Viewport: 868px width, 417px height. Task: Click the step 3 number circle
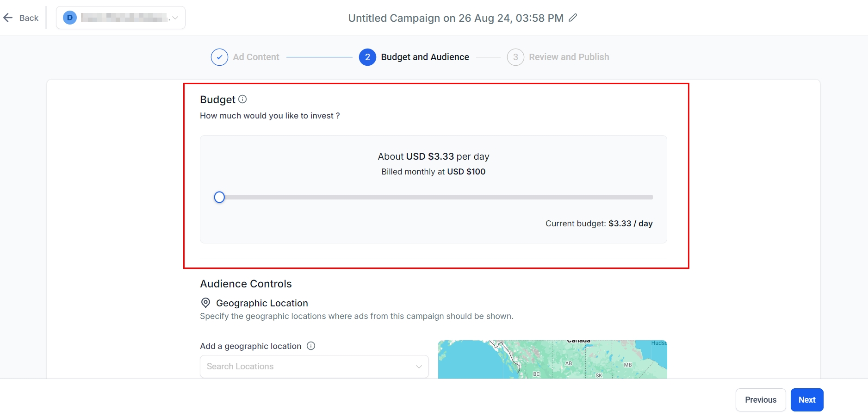coord(515,57)
